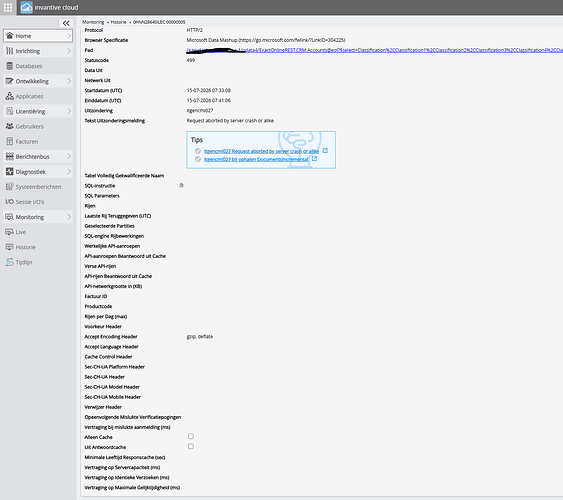Collapse the sidebar with double-chevron icon
The height and width of the screenshot is (500, 563).
(x=66, y=23)
